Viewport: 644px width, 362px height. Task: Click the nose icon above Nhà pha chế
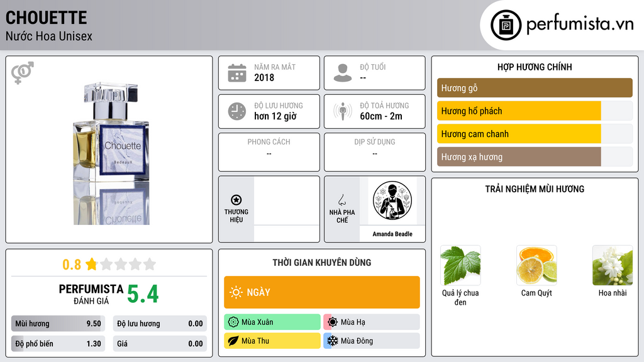[341, 200]
